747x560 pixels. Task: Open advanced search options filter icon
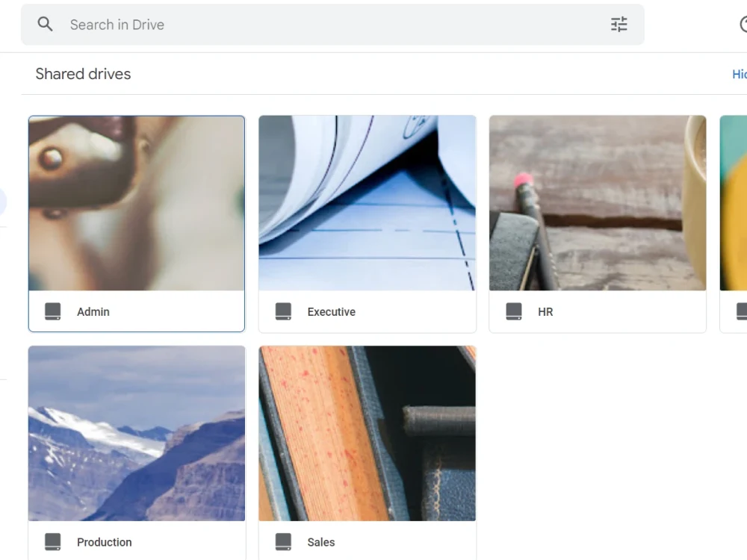(x=619, y=25)
